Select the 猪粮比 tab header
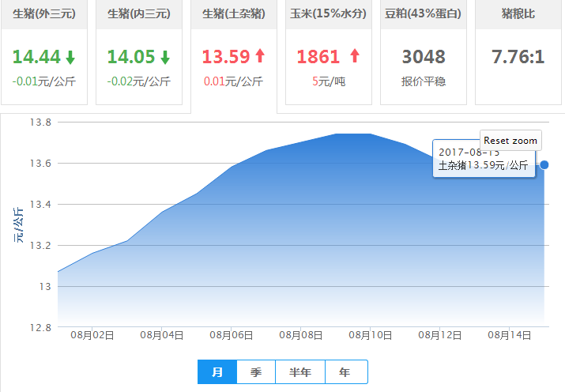The image size is (565, 392). coord(518,14)
